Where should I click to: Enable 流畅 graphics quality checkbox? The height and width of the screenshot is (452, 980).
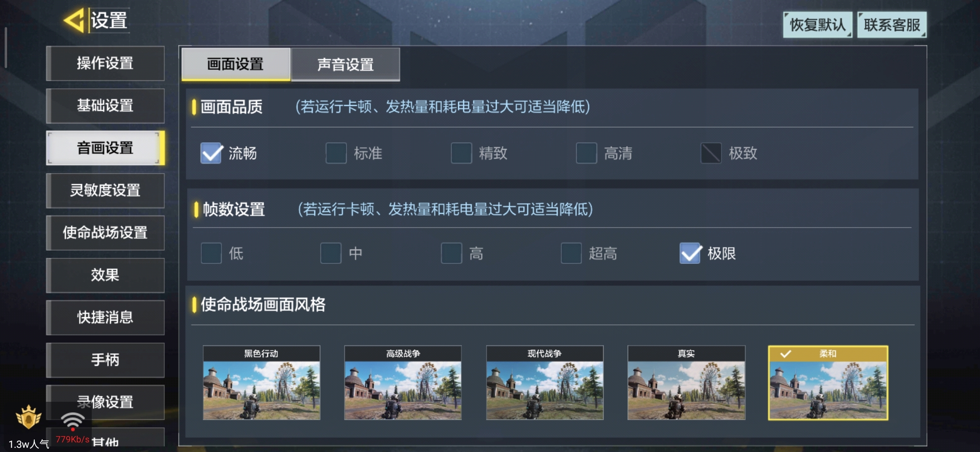[x=211, y=153]
